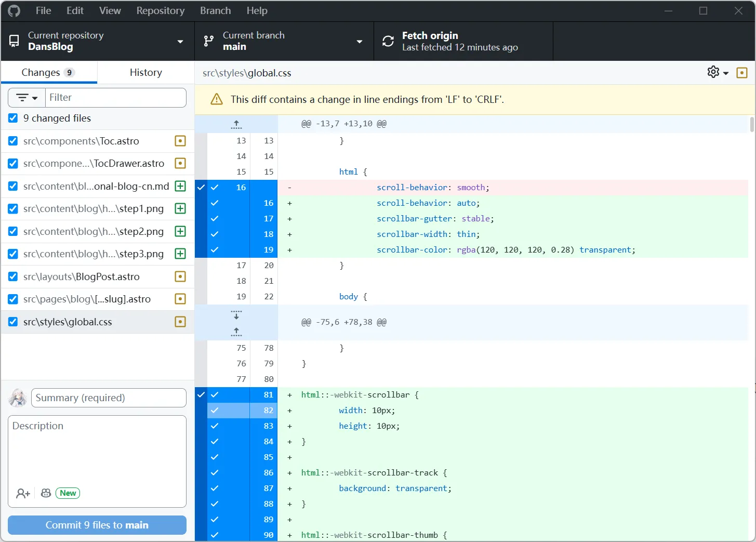The width and height of the screenshot is (756, 542).
Task: Click the add co-authors icon below the description box
Action: click(x=23, y=493)
